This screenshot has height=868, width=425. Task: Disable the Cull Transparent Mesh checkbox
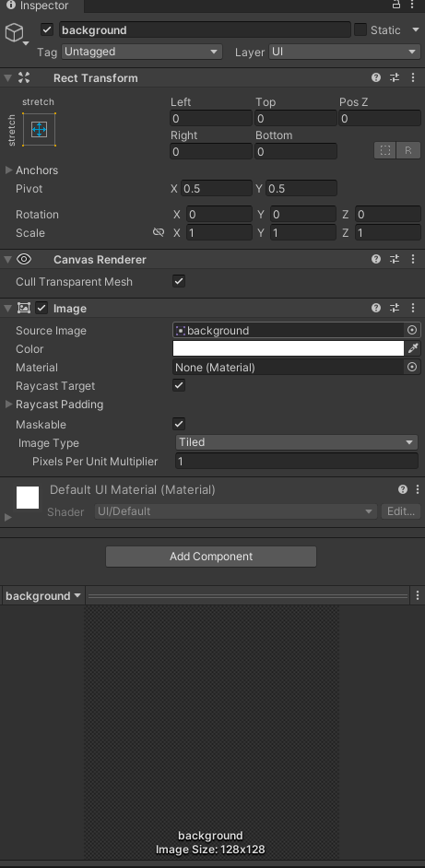[179, 281]
